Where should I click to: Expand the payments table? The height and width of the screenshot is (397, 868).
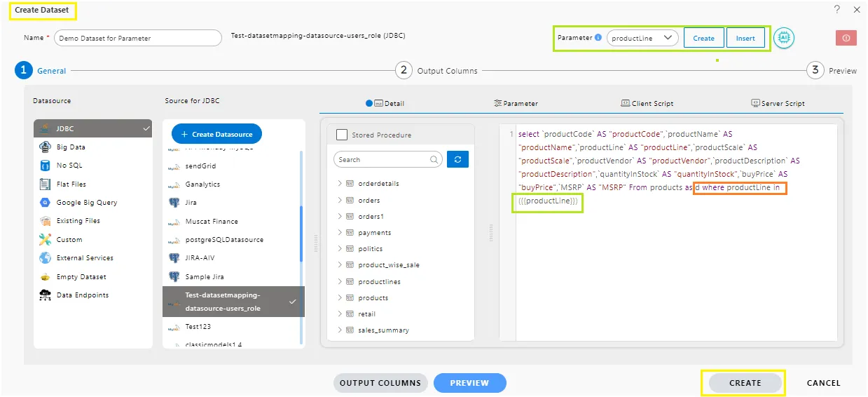pyautogui.click(x=340, y=232)
